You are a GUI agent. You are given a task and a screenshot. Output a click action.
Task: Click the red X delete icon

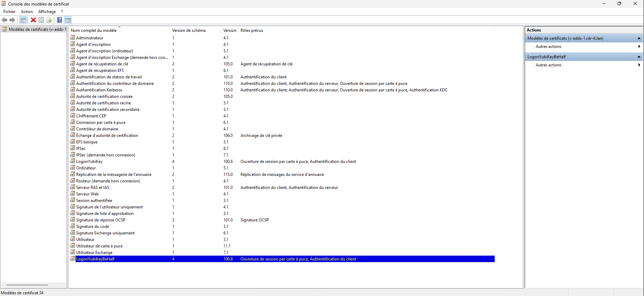pos(33,20)
